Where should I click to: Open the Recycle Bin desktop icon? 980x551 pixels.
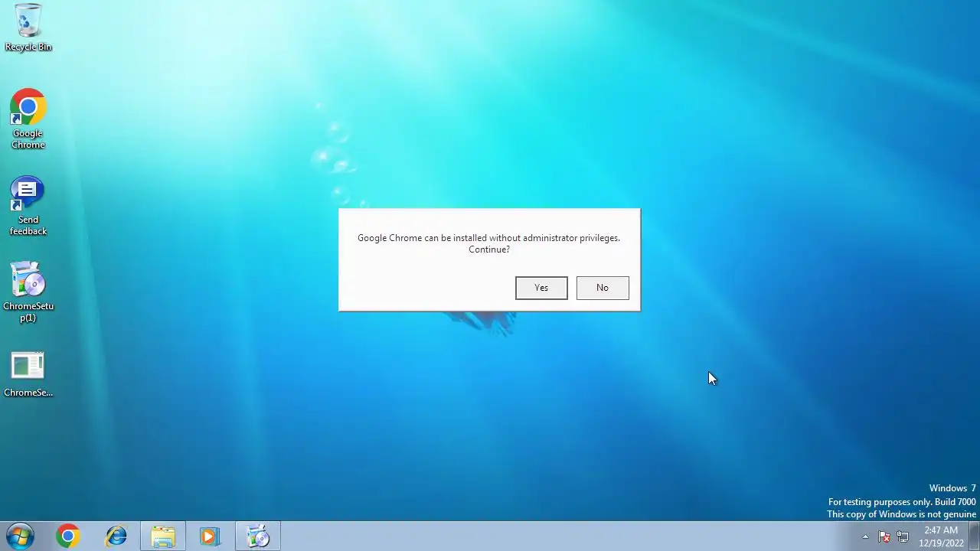28,28
